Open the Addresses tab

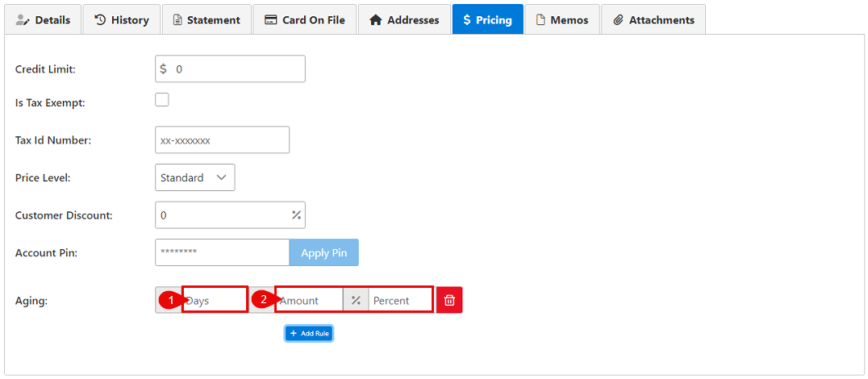(404, 19)
